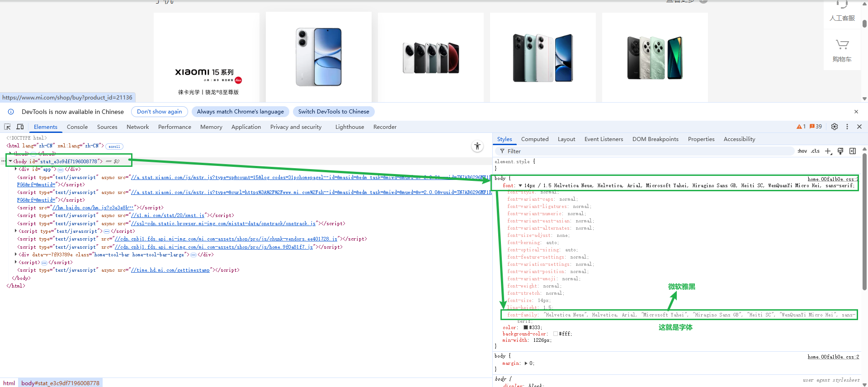
Task: Expand the margin shorthand property triangle
Action: pyautogui.click(x=526, y=363)
